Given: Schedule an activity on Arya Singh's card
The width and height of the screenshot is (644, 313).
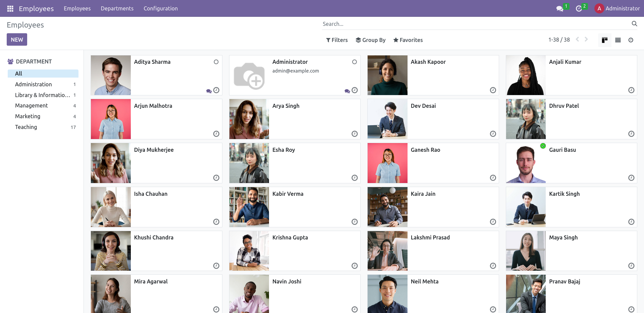Looking at the screenshot, I should [x=355, y=134].
